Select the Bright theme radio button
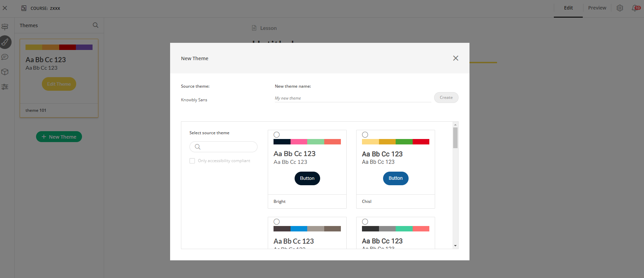The height and width of the screenshot is (278, 644). click(277, 135)
